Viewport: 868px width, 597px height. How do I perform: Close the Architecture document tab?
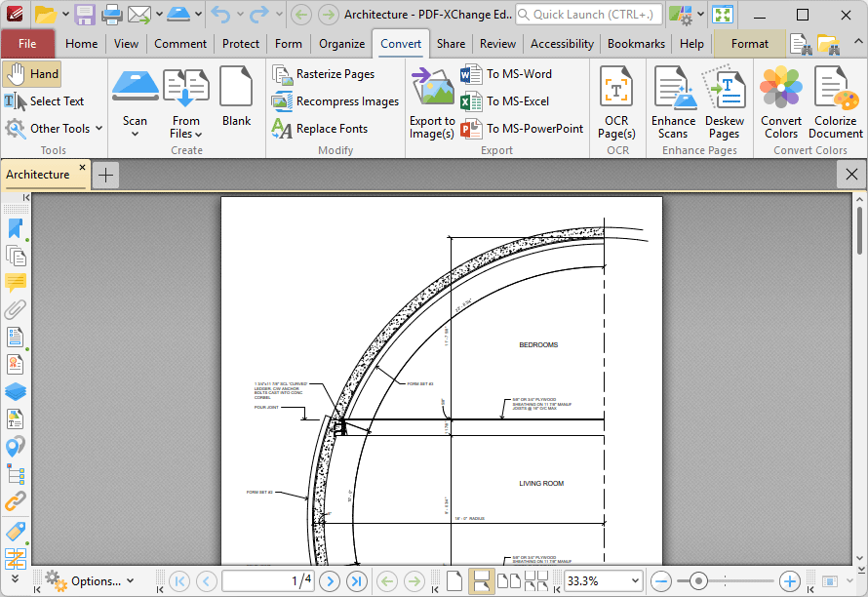coord(82,167)
